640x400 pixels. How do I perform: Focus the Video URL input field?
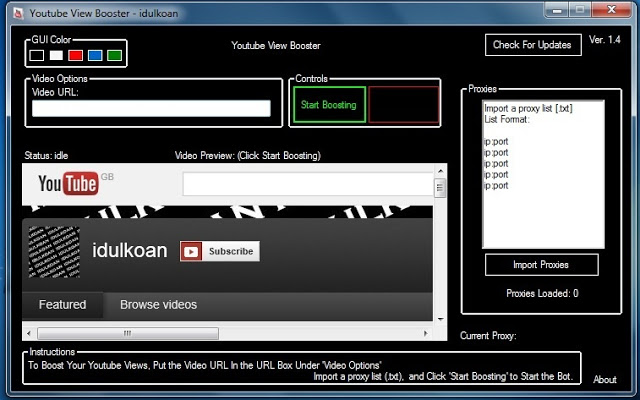pyautogui.click(x=151, y=108)
